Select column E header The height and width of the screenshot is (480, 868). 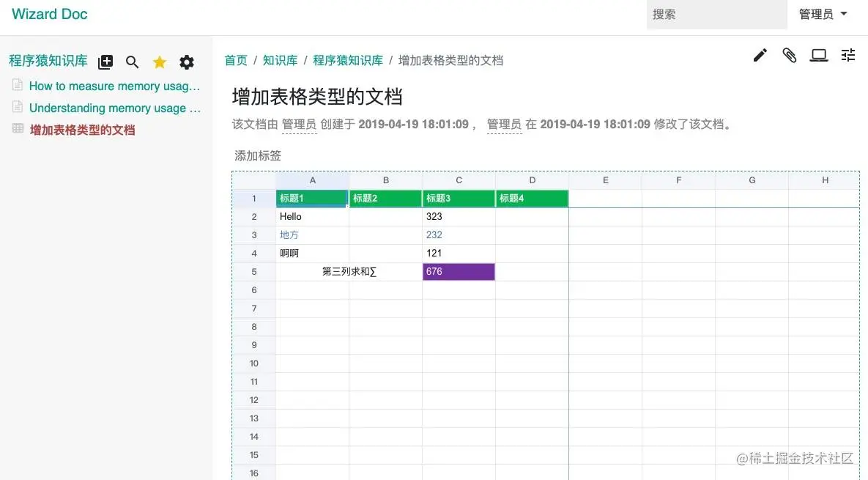[x=606, y=180]
